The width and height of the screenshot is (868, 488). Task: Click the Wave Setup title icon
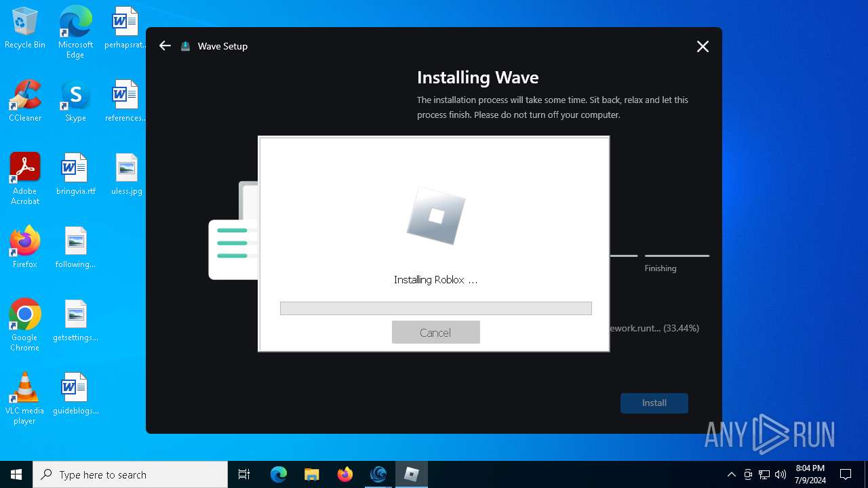(x=185, y=46)
